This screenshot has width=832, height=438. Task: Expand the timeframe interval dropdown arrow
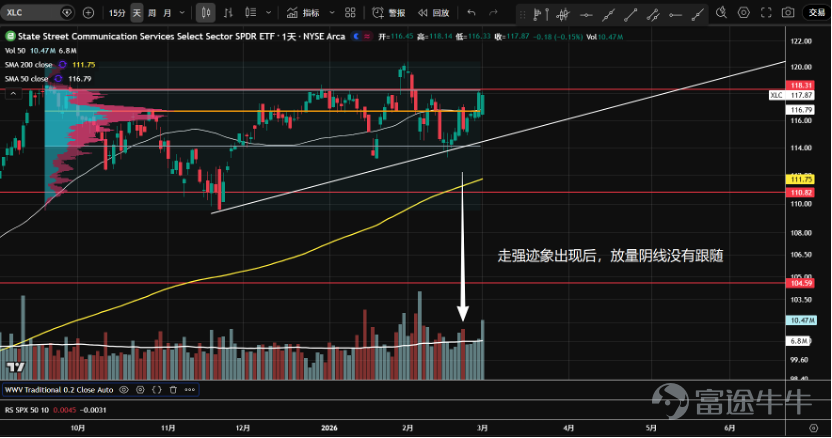[x=182, y=13]
